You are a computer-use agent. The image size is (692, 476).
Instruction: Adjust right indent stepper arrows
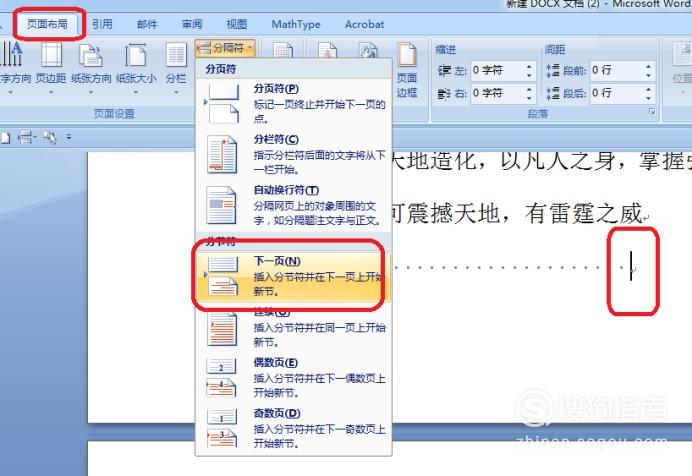click(529, 93)
